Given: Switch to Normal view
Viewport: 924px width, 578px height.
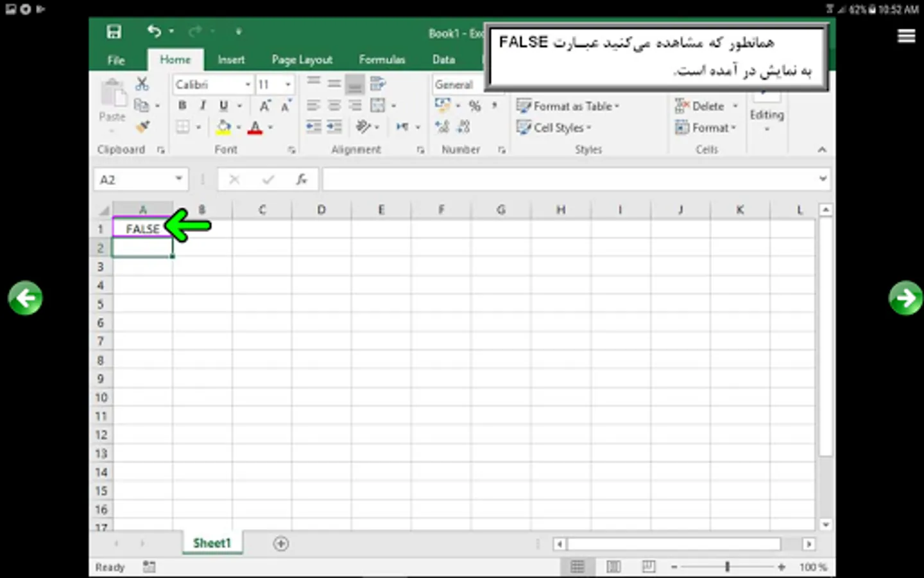Looking at the screenshot, I should tap(577, 566).
